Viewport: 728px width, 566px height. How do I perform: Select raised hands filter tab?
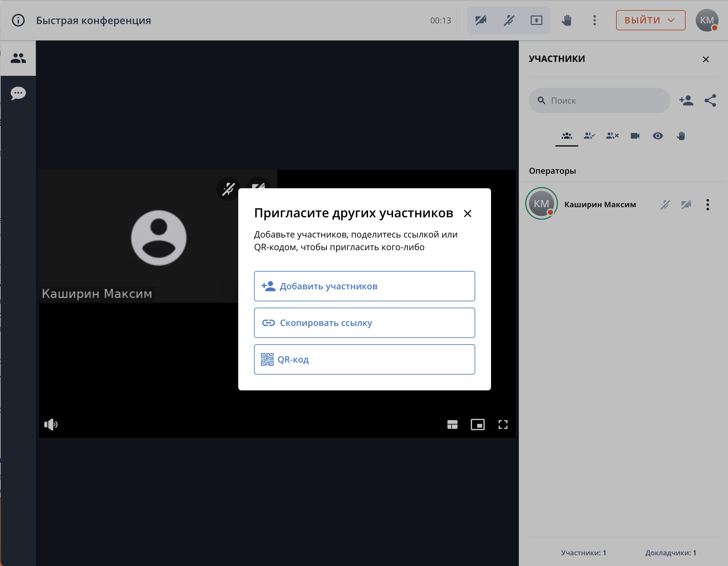[x=681, y=136]
